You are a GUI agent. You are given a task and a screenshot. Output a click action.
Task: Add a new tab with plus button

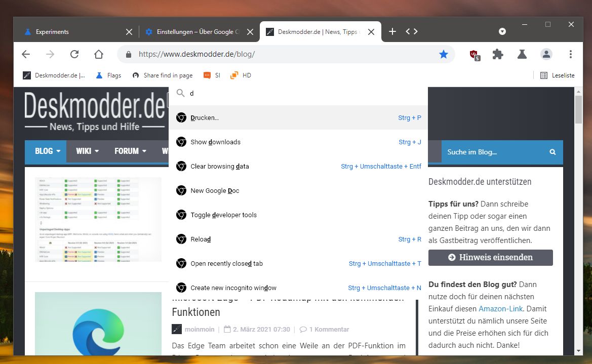pos(392,31)
